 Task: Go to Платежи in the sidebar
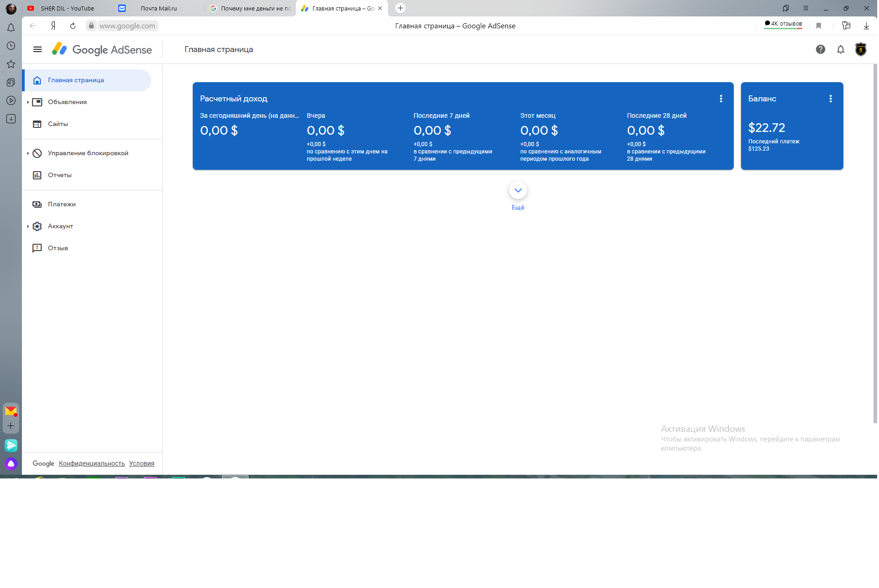point(62,205)
